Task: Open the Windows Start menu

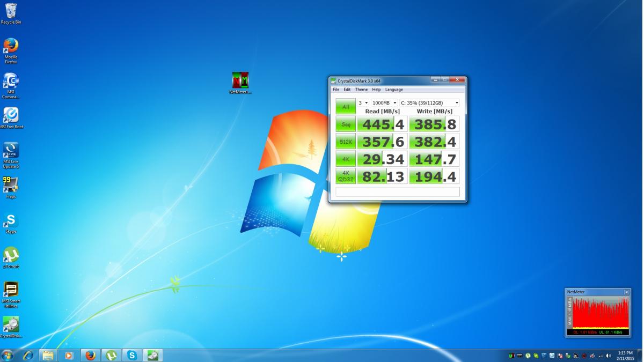Action: pyautogui.click(x=8, y=355)
